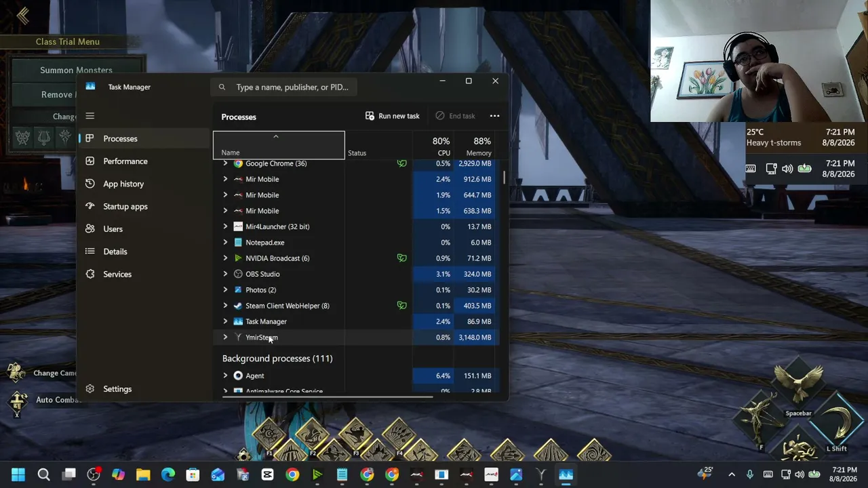Click the horizontal scrollbar below the process list

click(328, 397)
